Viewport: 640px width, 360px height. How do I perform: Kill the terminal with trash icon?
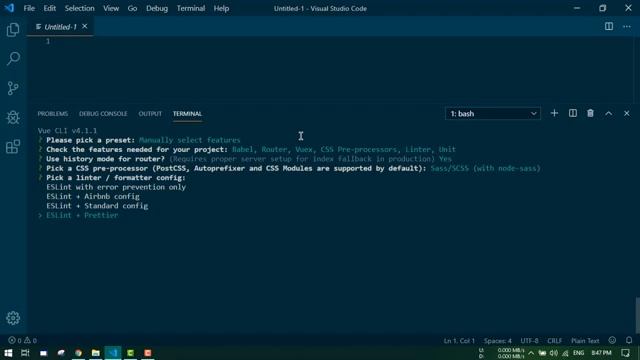pos(590,113)
